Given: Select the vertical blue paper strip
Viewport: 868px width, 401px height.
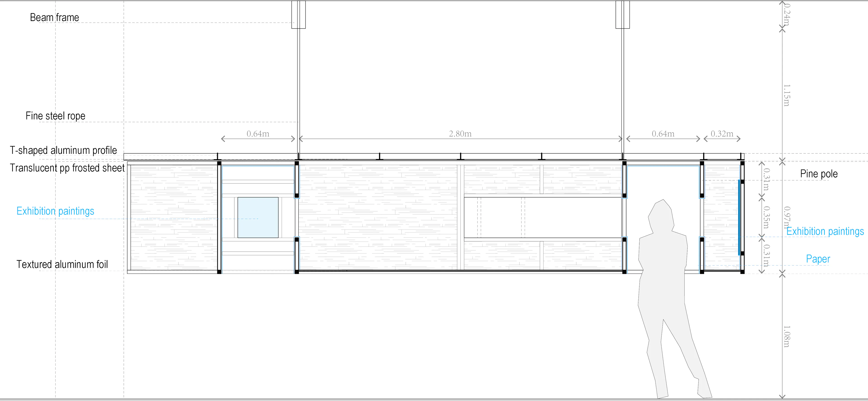Looking at the screenshot, I should pyautogui.click(x=739, y=217).
